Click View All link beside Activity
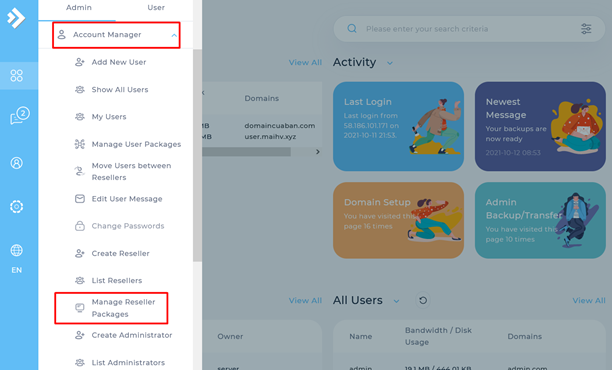 coord(305,62)
